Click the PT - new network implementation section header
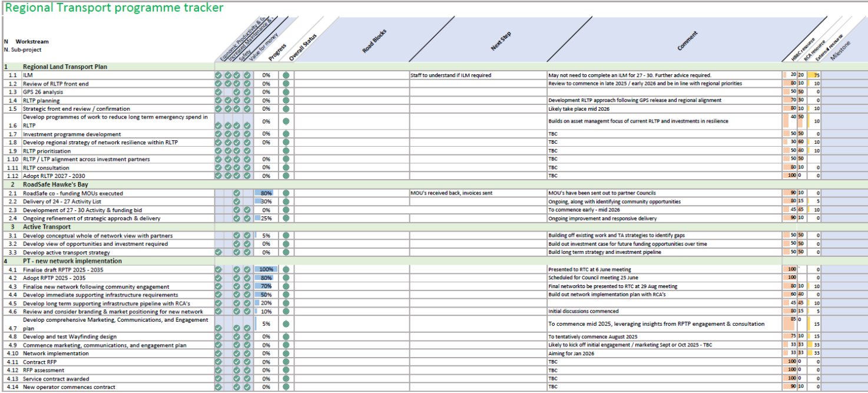This screenshot has width=868, height=393. [x=72, y=261]
